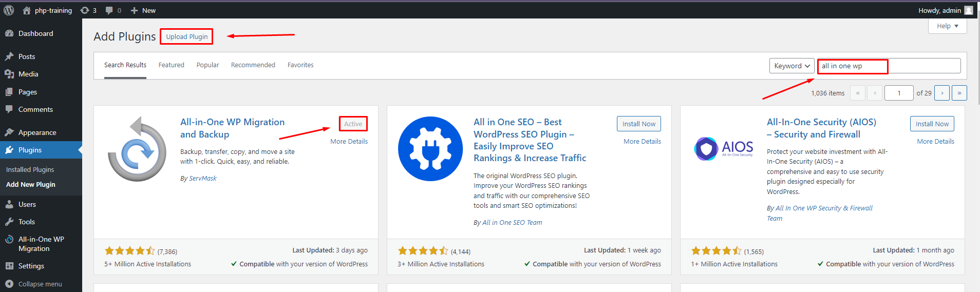Install the All in One SEO plugin

point(638,124)
